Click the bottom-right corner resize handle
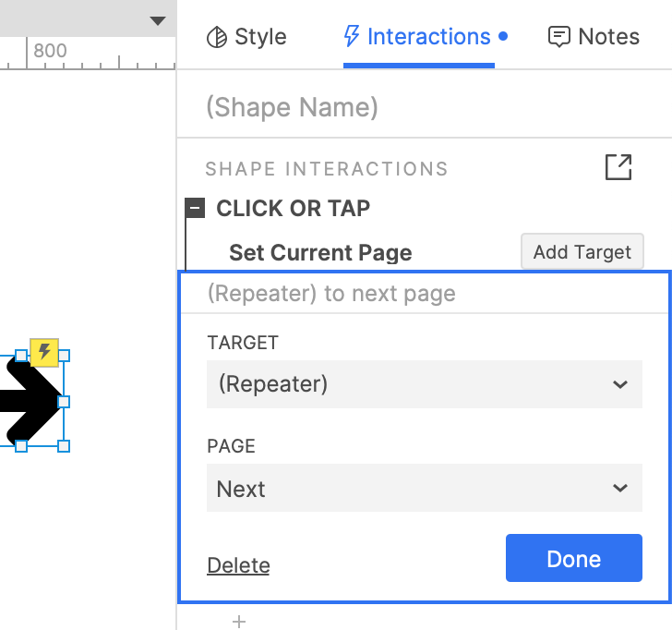This screenshot has width=672, height=630. 64,446
